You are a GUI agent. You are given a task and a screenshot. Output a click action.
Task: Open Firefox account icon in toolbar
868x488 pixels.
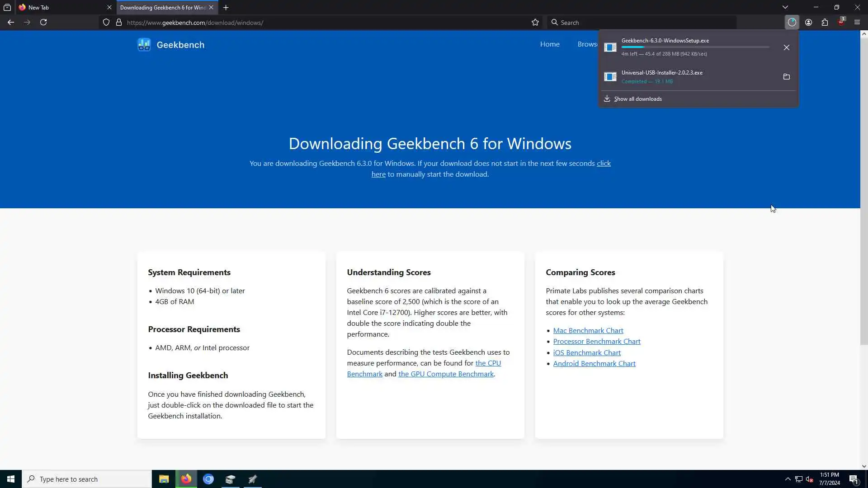[x=808, y=22]
